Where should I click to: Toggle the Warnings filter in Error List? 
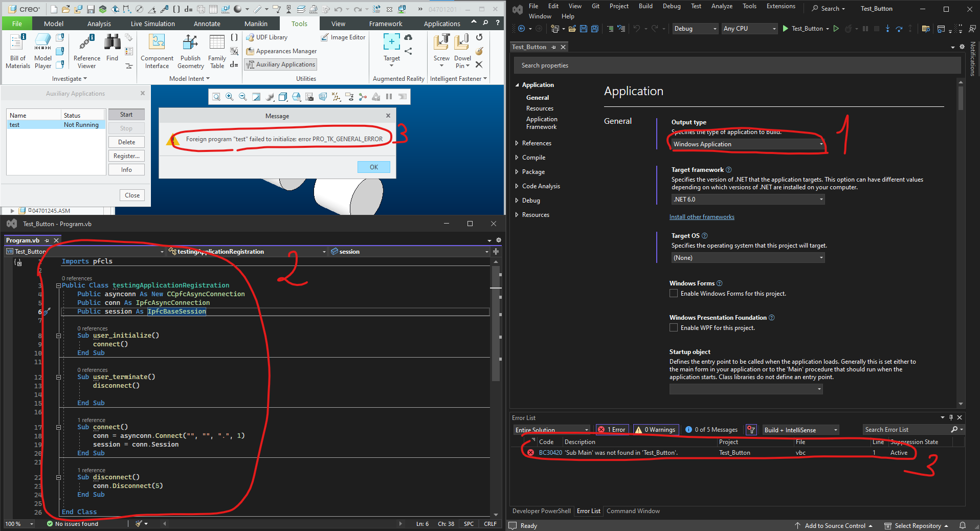(656, 430)
